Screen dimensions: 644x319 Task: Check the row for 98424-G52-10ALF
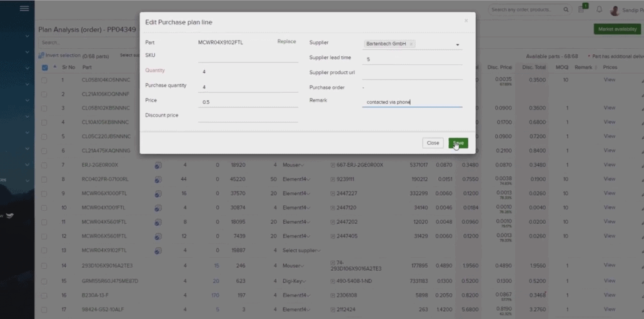[44, 310]
